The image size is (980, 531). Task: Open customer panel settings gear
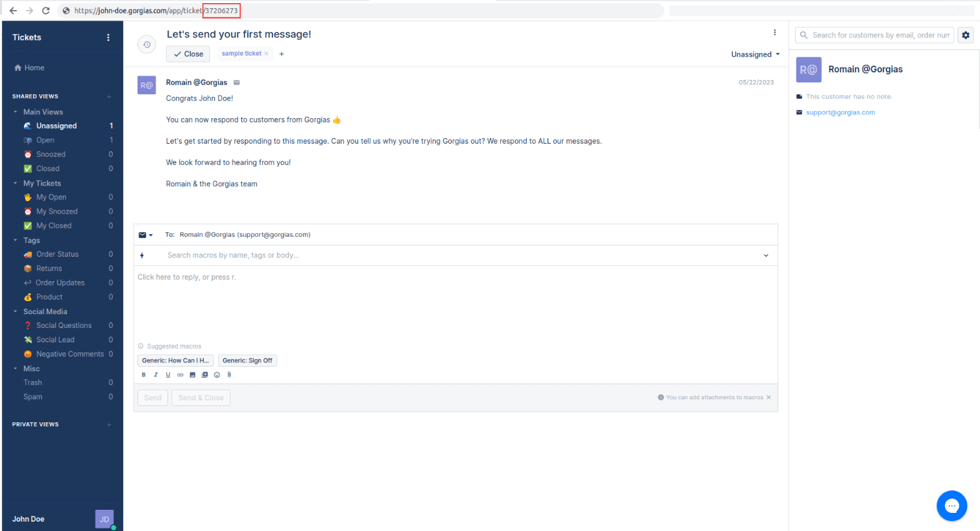(x=966, y=35)
